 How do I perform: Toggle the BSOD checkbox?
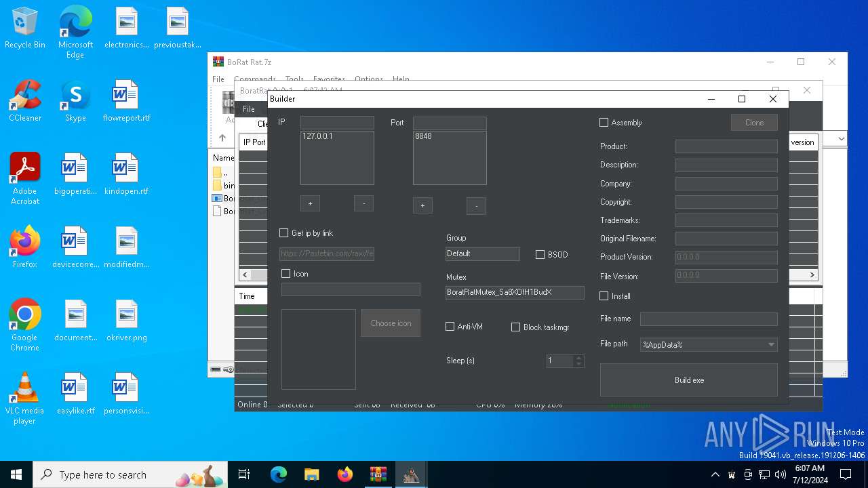540,255
